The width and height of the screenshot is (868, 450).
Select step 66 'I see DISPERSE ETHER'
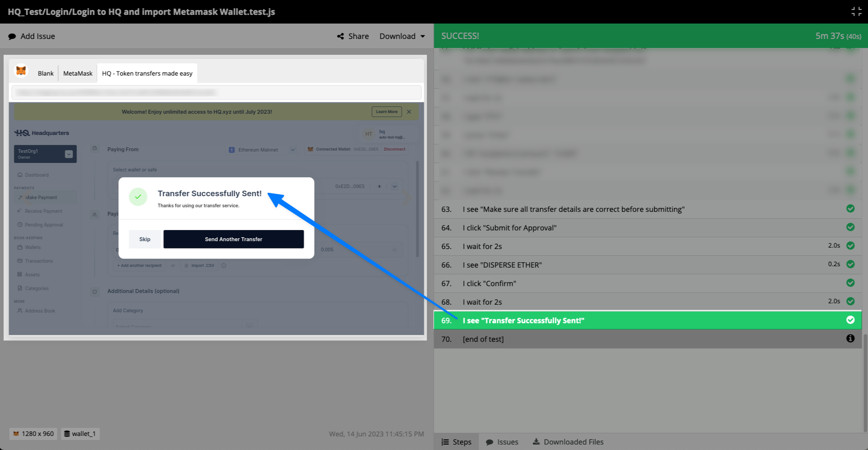(x=647, y=265)
